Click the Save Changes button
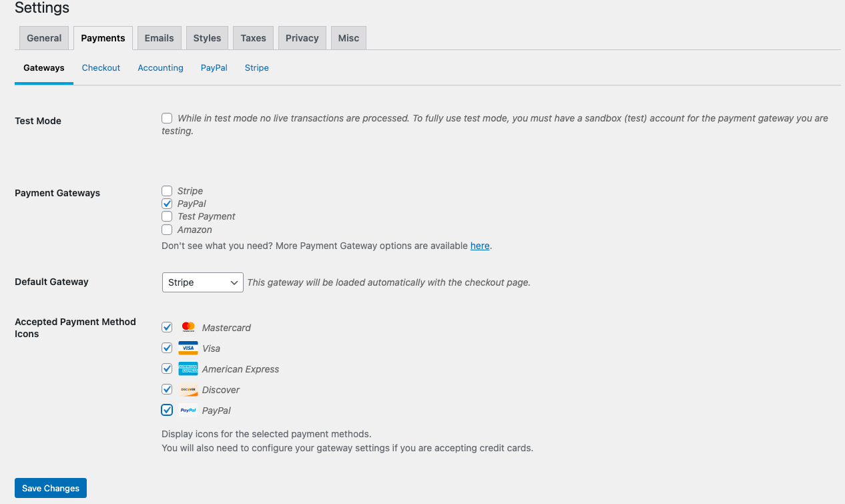This screenshot has width=845, height=504. [x=51, y=488]
